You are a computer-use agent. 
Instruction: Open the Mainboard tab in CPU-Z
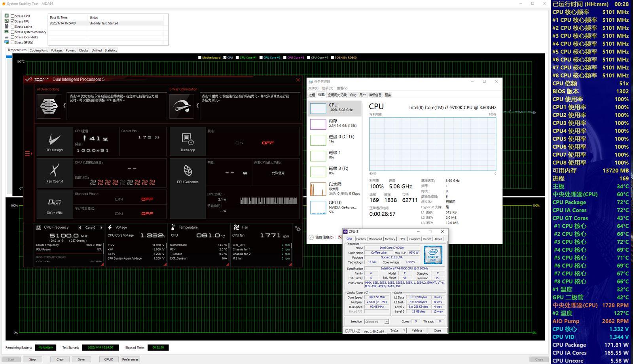click(x=375, y=239)
